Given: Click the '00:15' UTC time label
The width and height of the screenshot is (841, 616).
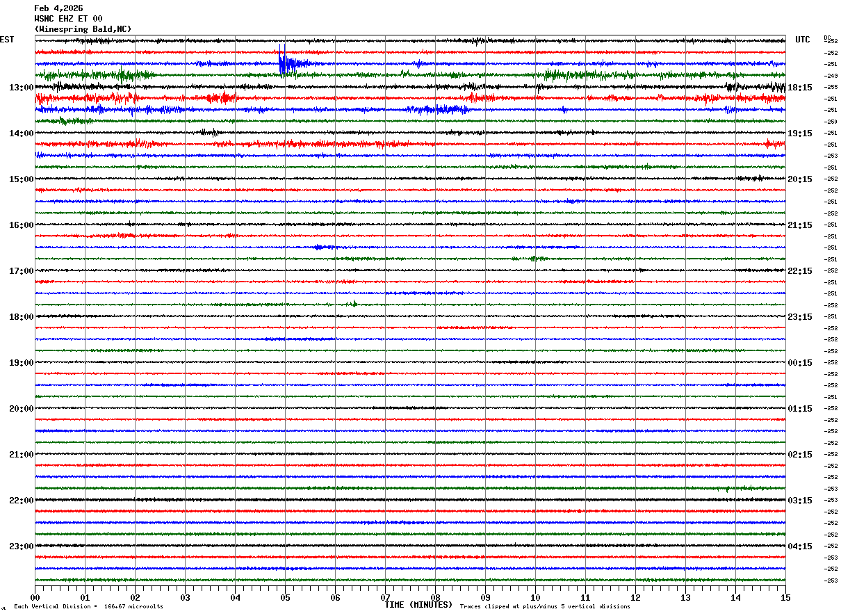Looking at the screenshot, I should point(799,363).
